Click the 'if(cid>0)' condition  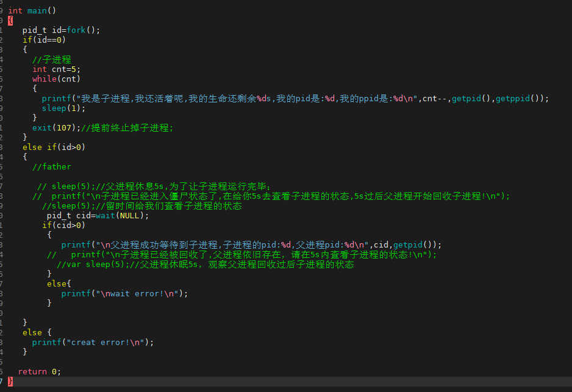(63, 226)
